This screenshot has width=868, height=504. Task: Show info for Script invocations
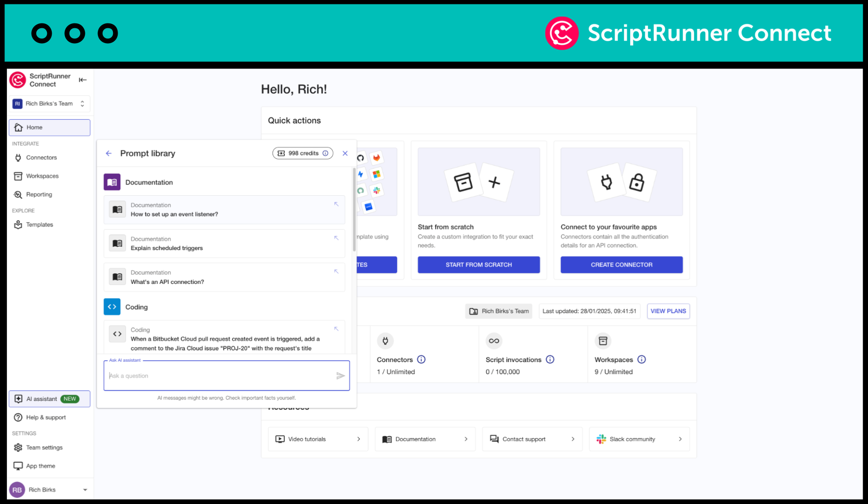point(550,359)
